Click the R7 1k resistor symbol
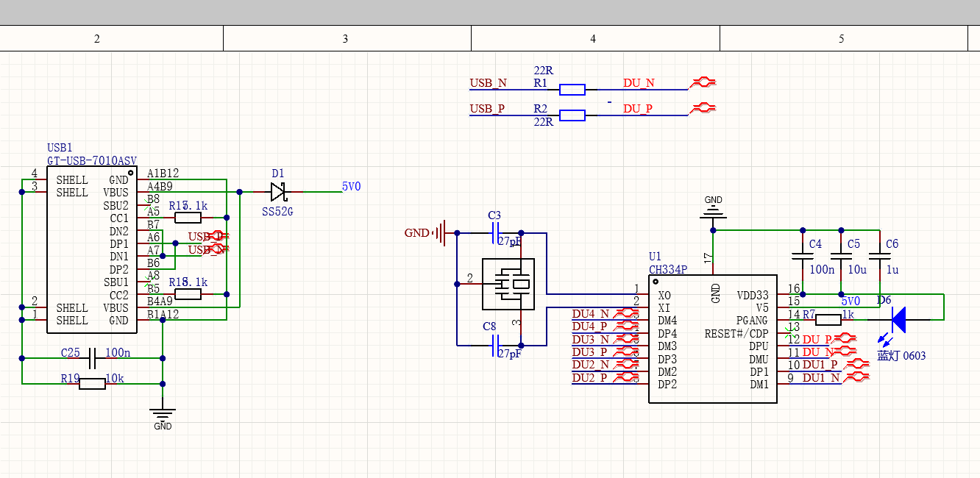 point(829,319)
